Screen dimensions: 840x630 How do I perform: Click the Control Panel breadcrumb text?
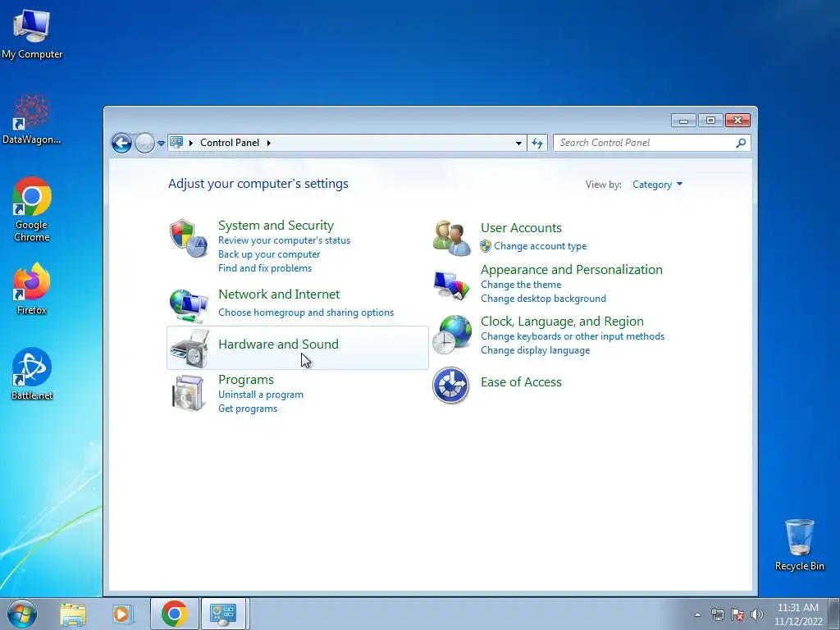click(230, 143)
